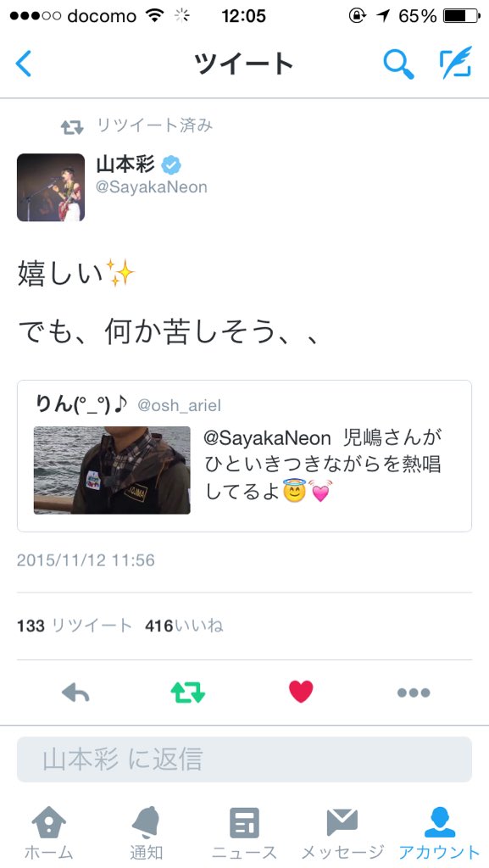The width and height of the screenshot is (489, 868).
Task: Tap the 山本彩 に返信 reply field
Action: coord(244,759)
